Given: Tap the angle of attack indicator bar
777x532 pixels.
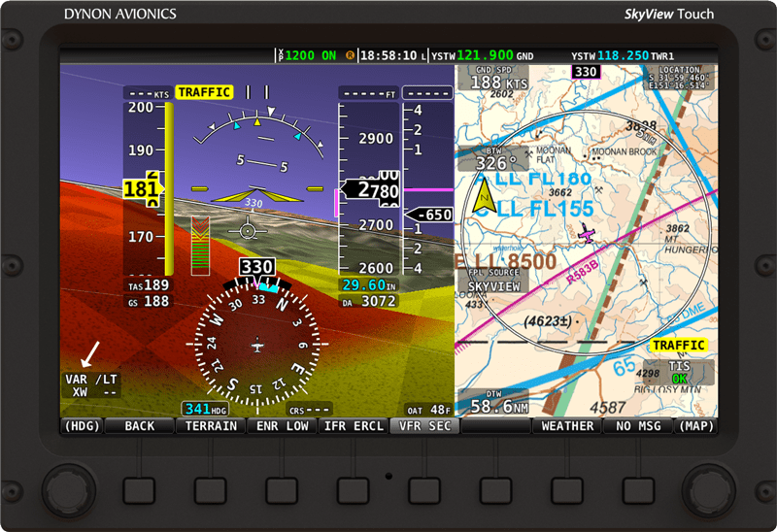Looking at the screenshot, I should [x=201, y=246].
